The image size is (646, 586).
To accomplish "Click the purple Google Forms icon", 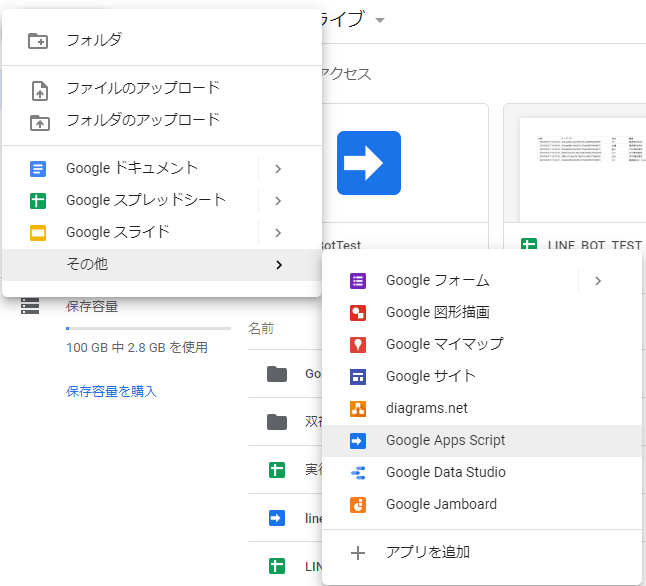I will 358,281.
